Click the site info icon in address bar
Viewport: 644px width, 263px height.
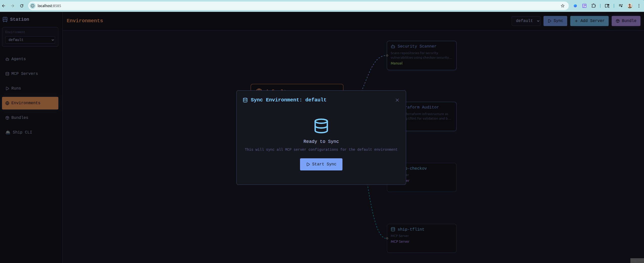click(x=33, y=6)
